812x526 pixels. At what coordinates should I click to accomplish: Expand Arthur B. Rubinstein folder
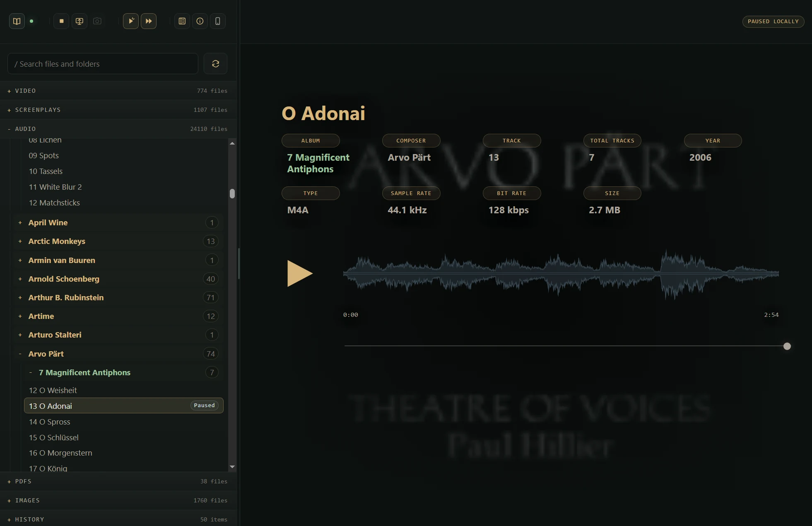(118, 297)
